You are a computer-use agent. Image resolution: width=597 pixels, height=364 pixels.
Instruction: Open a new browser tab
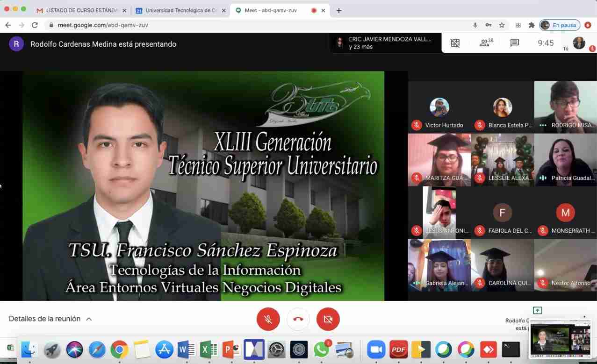[x=339, y=10]
